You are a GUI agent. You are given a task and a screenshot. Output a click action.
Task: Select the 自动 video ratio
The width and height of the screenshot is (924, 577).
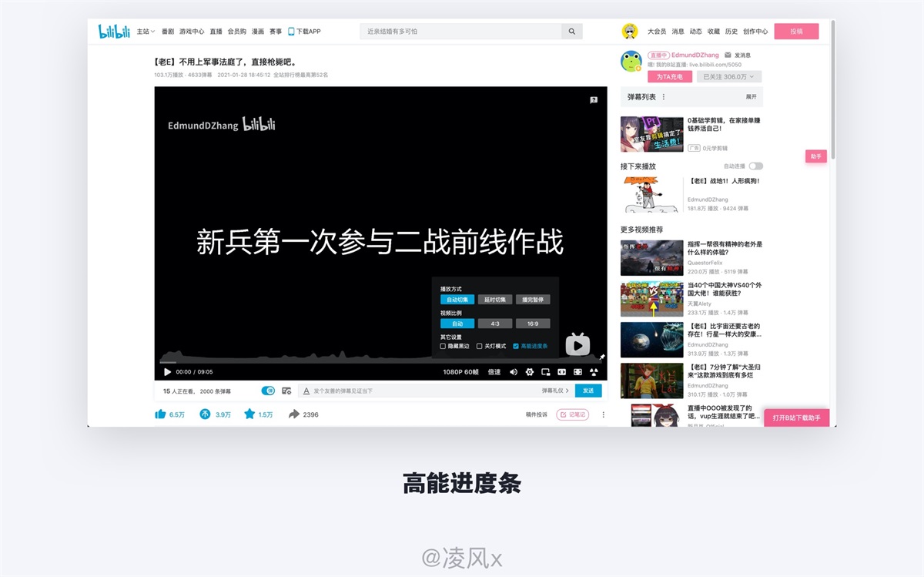click(457, 324)
